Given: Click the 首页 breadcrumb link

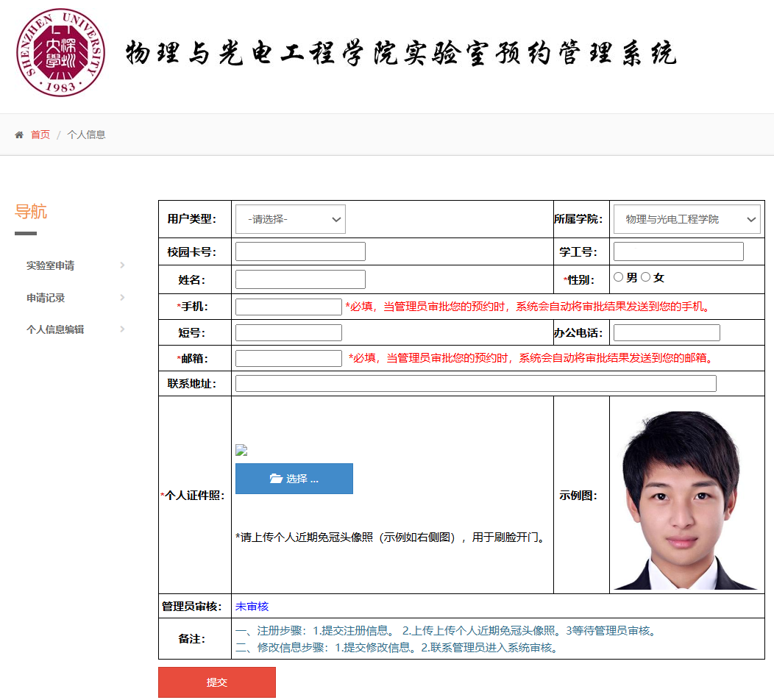Looking at the screenshot, I should click(40, 135).
